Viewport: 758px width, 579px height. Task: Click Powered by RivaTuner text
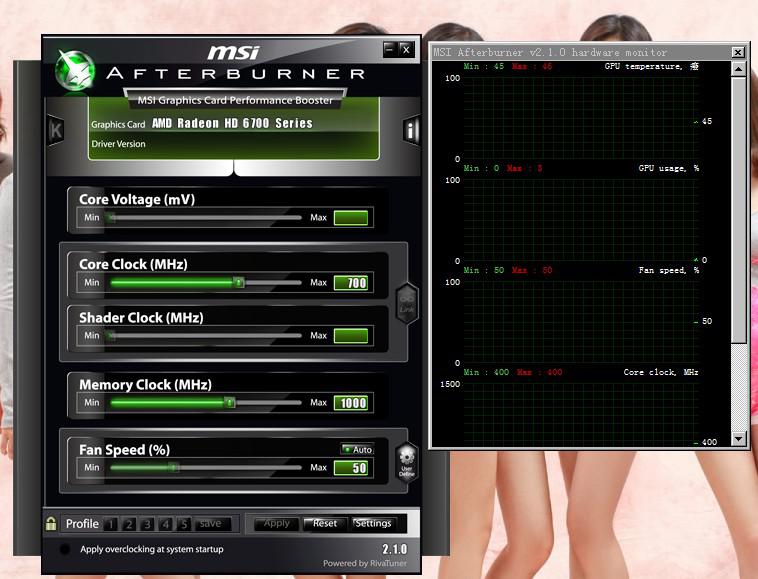pos(365,563)
